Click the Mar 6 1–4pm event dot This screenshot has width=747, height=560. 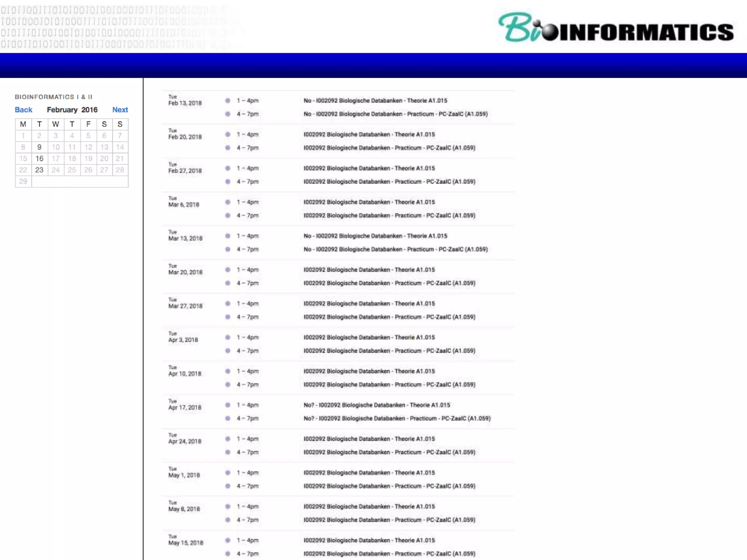click(228, 202)
